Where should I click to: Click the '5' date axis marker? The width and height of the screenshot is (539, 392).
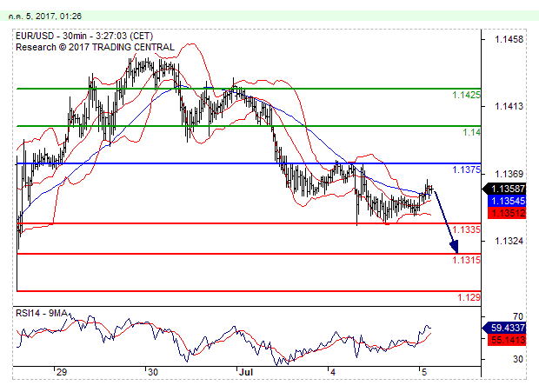(x=424, y=372)
